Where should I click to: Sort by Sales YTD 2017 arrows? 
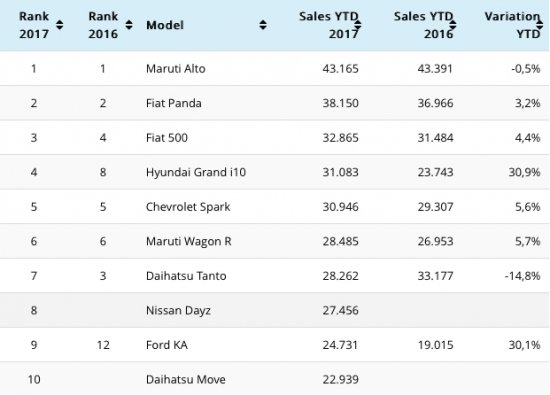357,25
